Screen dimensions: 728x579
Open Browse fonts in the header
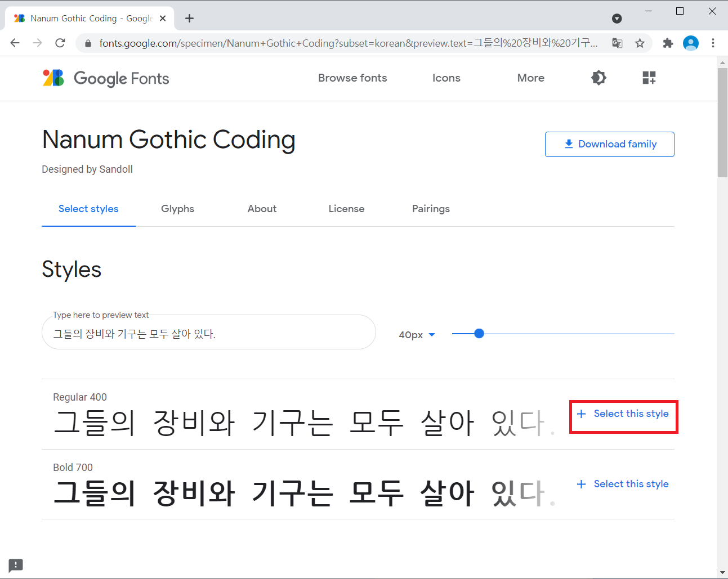tap(352, 78)
